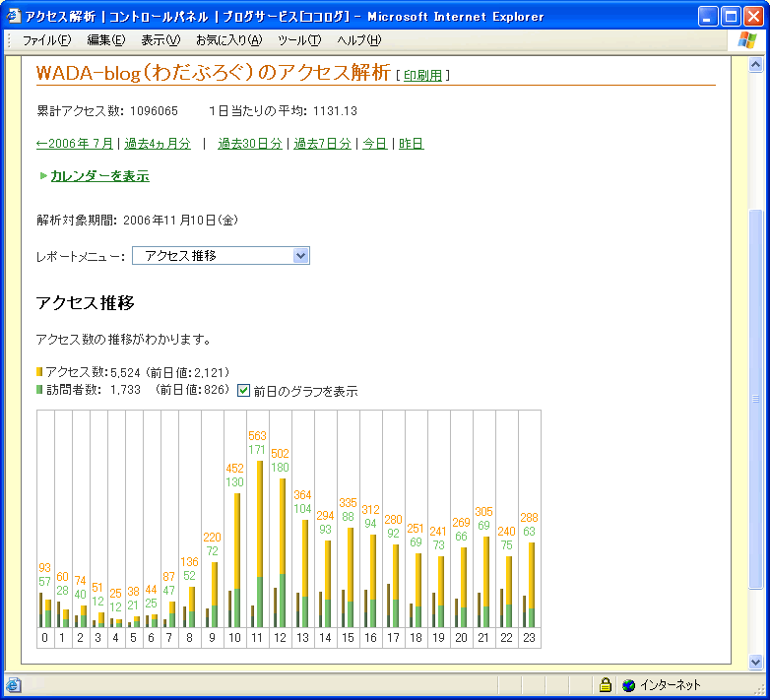Click the Internet Explorer title bar icon
This screenshot has width=770, height=700.
pyautogui.click(x=14, y=17)
